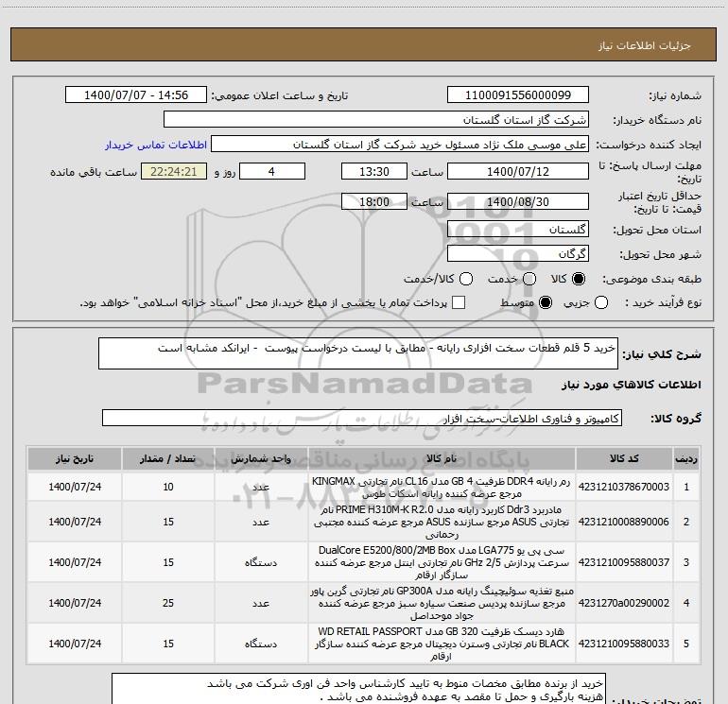Click the تاریخ نیاز column header
The image size is (728, 704).
point(75,459)
